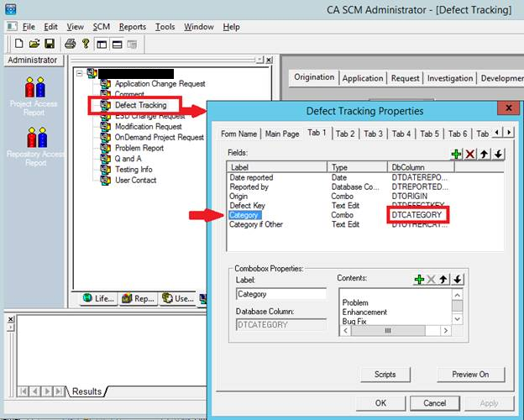524x420 pixels.
Task: Open the File menu
Action: [29, 27]
